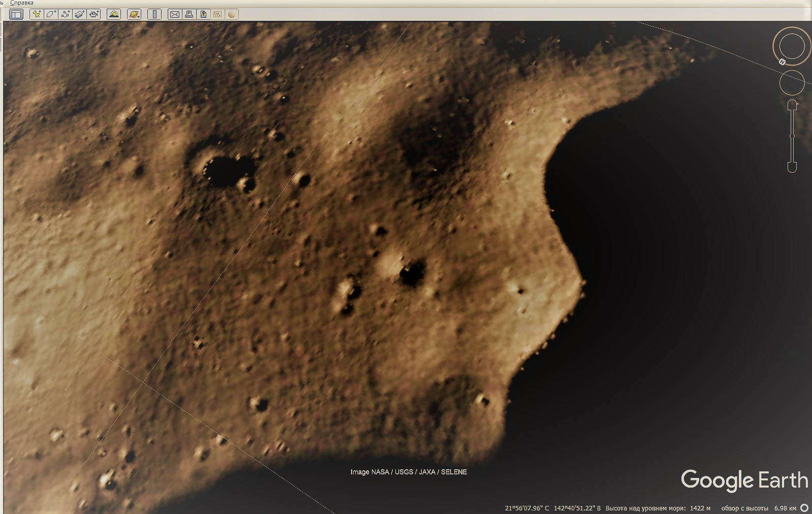This screenshot has width=812, height=514.
Task: Click the Add Image Overlay icon
Action: click(x=80, y=14)
